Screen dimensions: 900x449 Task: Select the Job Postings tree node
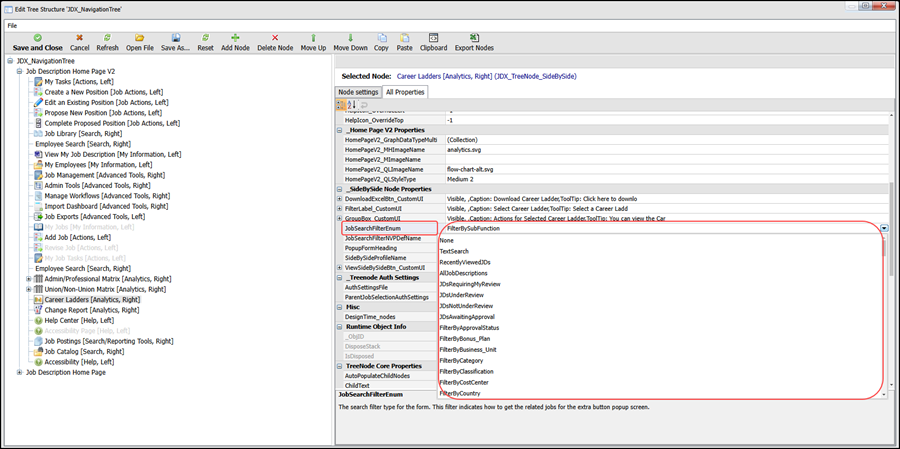(x=108, y=341)
